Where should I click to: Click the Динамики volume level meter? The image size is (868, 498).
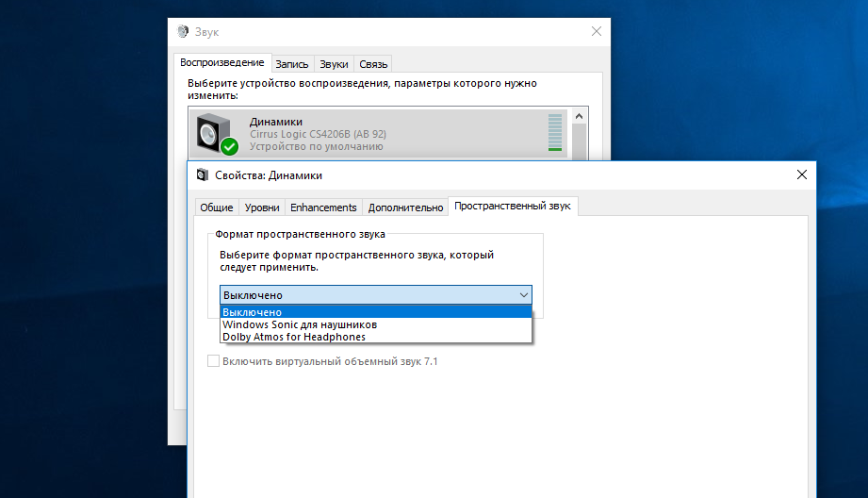click(x=554, y=133)
